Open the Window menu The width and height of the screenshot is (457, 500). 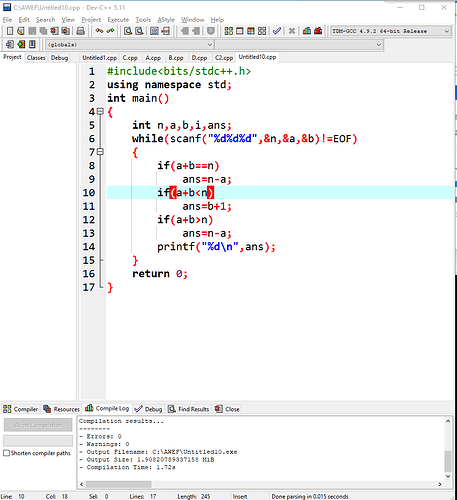tap(192, 20)
